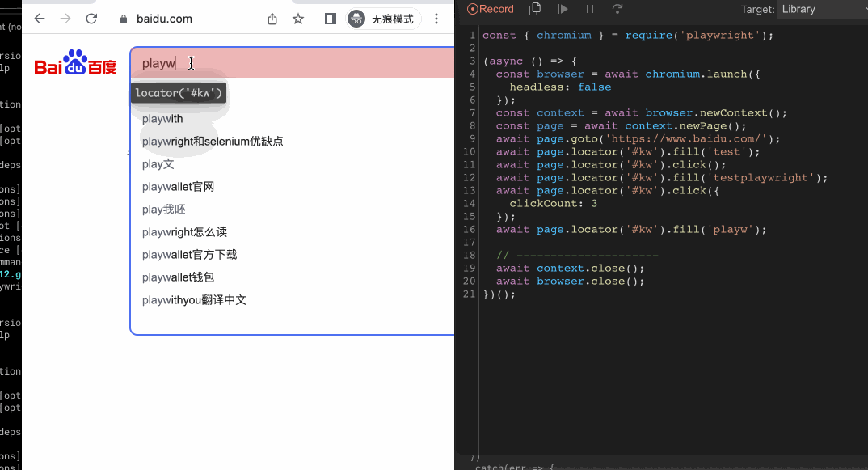
Task: Click the baidu.com address bar
Action: [x=164, y=19]
